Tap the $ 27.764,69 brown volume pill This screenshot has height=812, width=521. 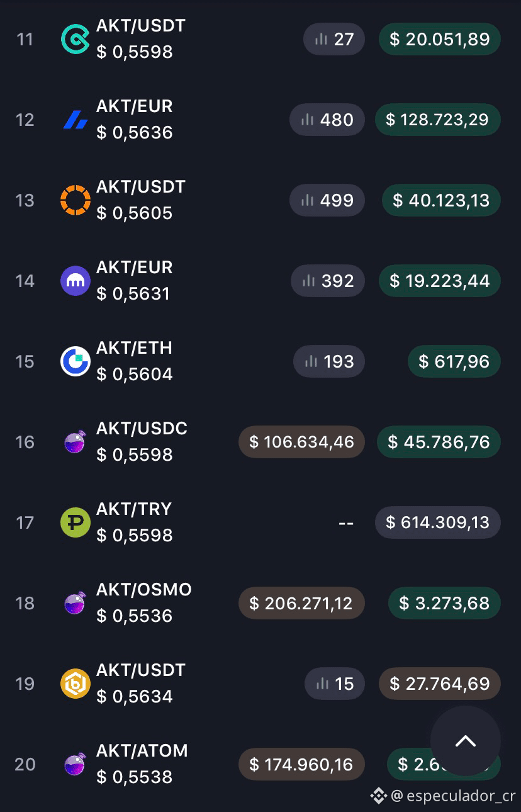tap(440, 684)
